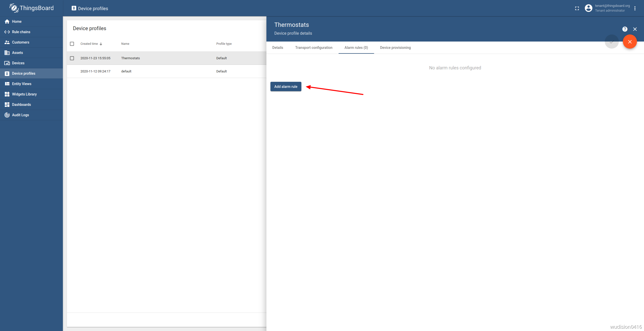
Task: Open user menu three-dots icon
Action: point(635,8)
